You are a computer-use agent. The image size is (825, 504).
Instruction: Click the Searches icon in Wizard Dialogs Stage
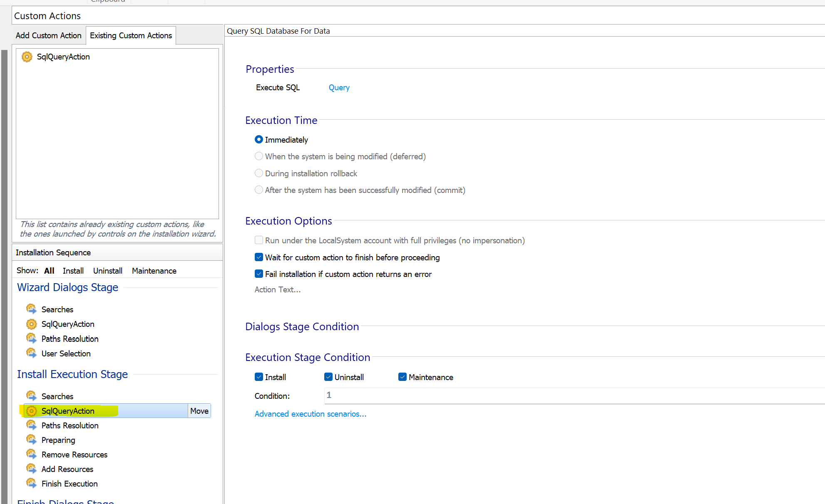(x=32, y=309)
